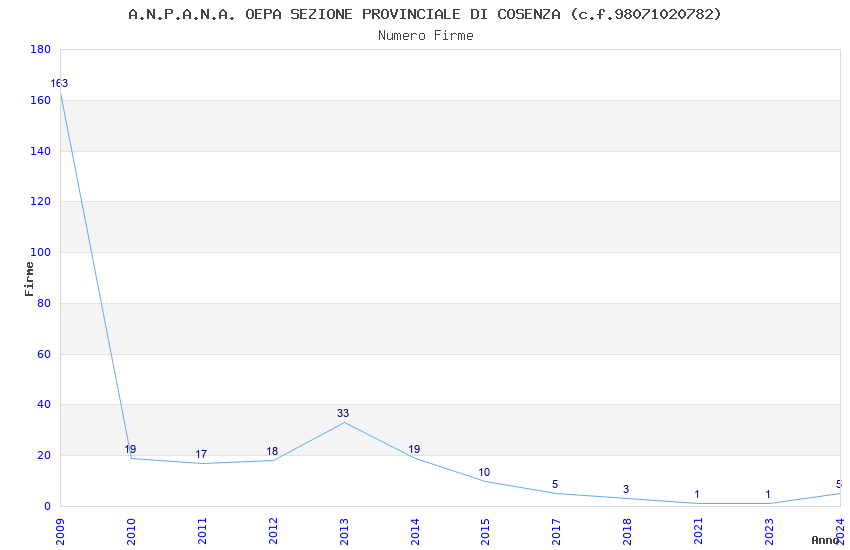Click the y-axis value 80
Screen dimensions: 850x550
44,303
